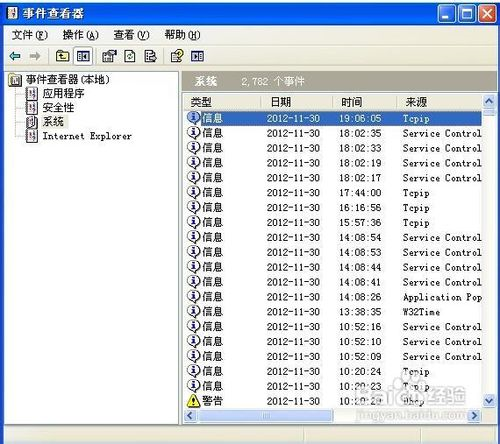The width and height of the screenshot is (500, 444).
Task: Select the 警告 event from Dhcp
Action: pyautogui.click(x=334, y=401)
